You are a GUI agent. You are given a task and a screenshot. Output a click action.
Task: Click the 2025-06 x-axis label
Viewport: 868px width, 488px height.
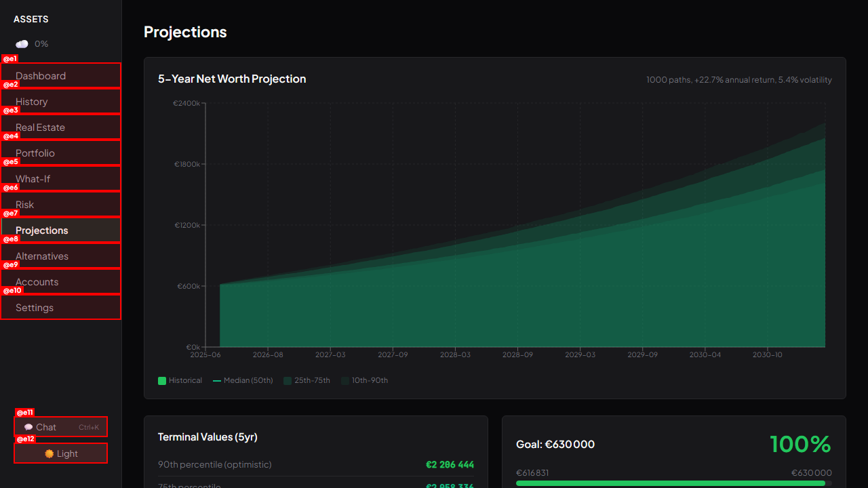point(205,354)
